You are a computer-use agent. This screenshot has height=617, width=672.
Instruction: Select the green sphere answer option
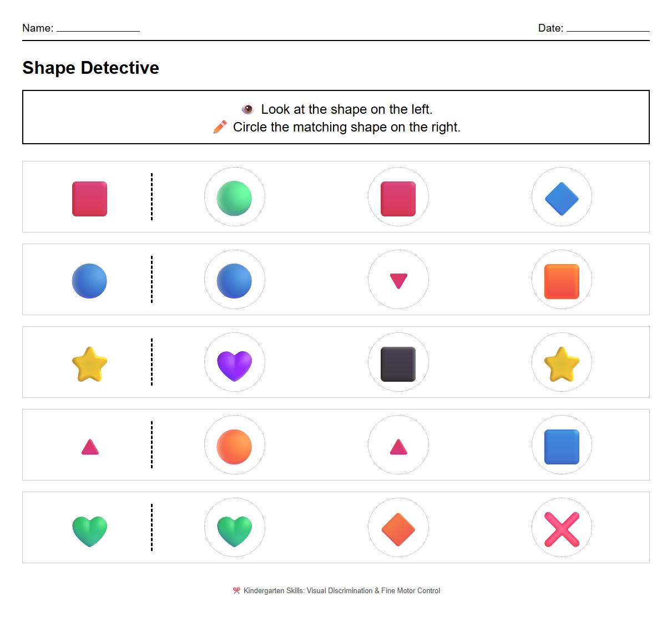coord(234,198)
